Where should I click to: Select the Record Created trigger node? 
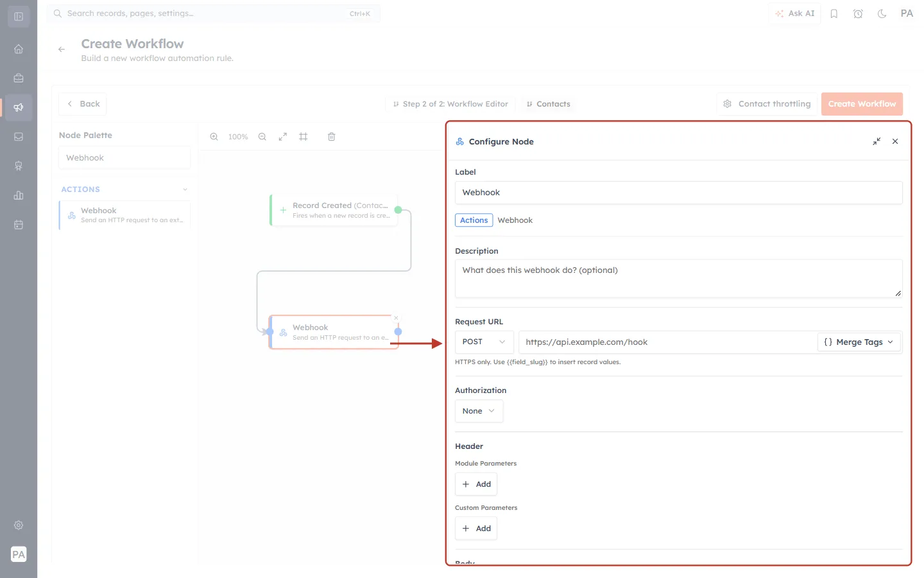334,210
